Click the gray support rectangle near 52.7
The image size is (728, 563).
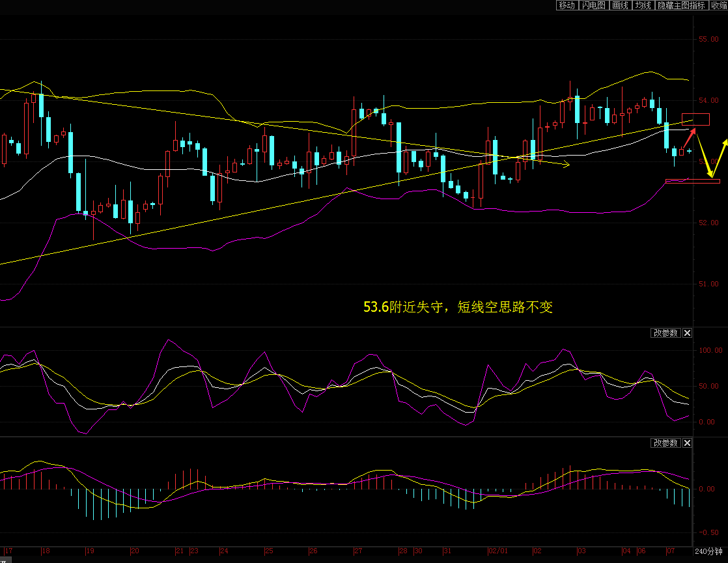click(701, 180)
